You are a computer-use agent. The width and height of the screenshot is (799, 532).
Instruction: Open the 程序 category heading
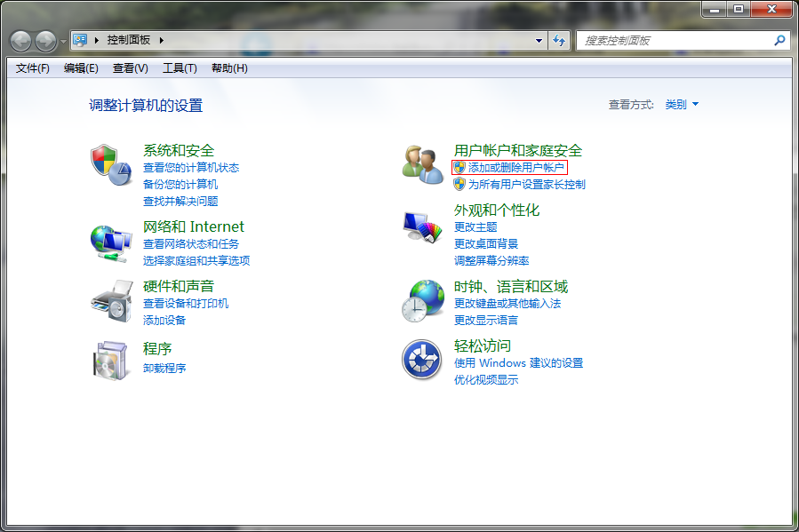[x=157, y=349]
